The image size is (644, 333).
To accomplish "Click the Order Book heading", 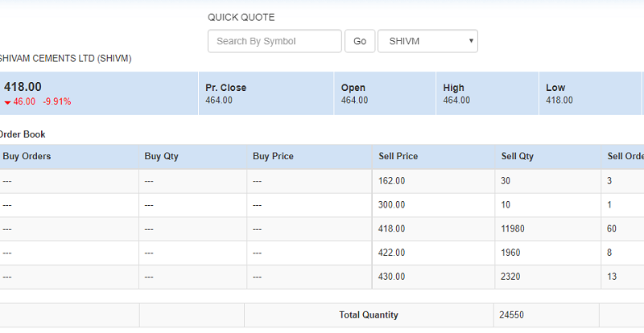I will pyautogui.click(x=23, y=134).
